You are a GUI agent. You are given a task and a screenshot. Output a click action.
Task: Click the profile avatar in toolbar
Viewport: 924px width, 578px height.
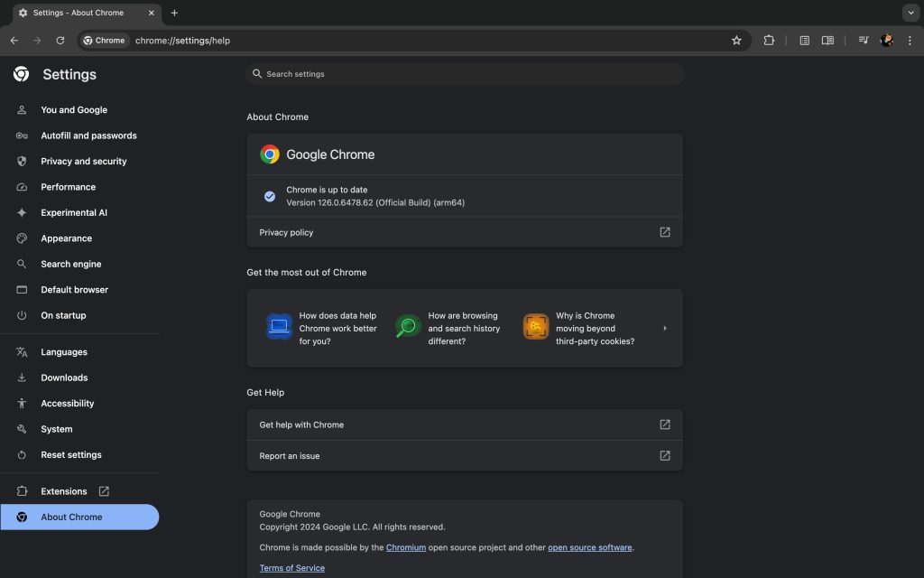887,41
